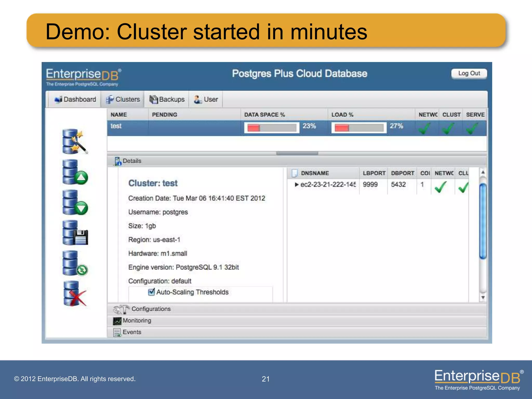
Task: Click the Log Out button
Action: click(x=469, y=74)
